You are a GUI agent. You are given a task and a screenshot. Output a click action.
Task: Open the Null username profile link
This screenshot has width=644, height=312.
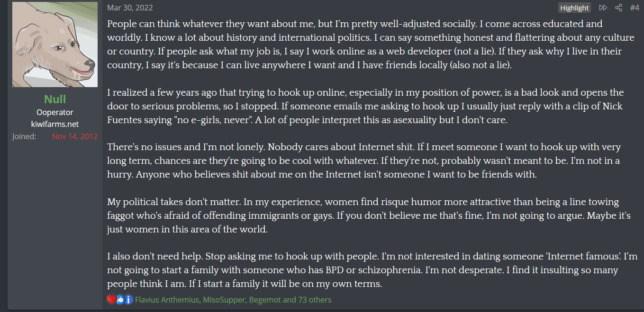pyautogui.click(x=54, y=99)
